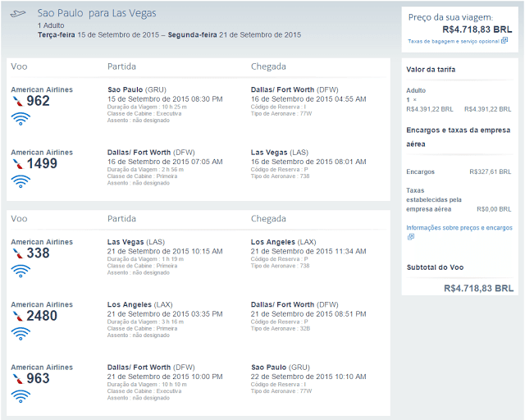Screen dimensions: 525x420
Task: Click Las Vegas (LAS) arrival of flight 1499
Action: tap(280, 153)
